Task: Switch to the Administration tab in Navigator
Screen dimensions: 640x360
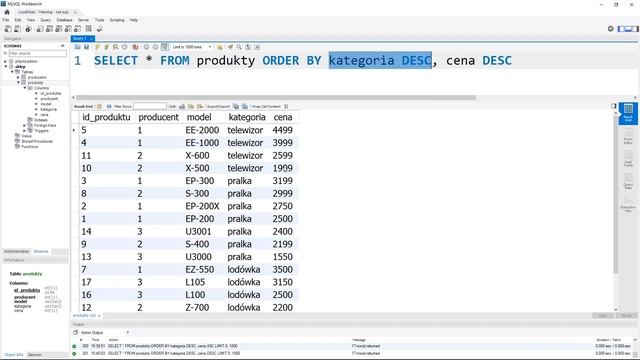Action: (x=17, y=251)
